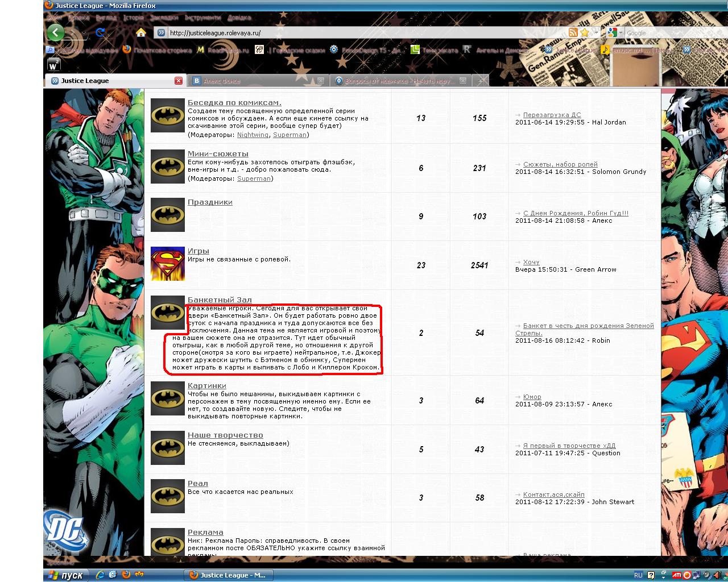Image resolution: width=728 pixels, height=582 pixels.
Task: Open the W² bookmark icon
Action: click(x=53, y=64)
